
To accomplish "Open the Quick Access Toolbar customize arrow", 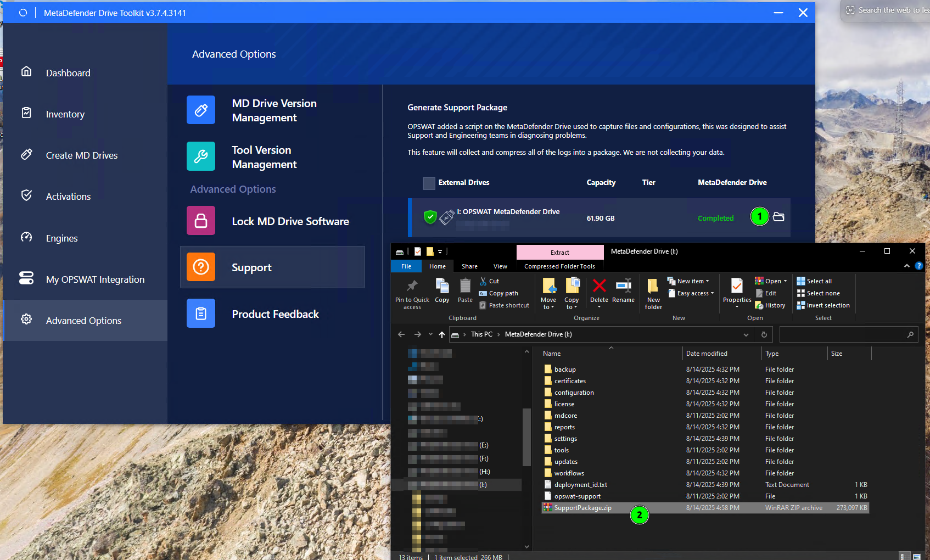I will pos(440,251).
